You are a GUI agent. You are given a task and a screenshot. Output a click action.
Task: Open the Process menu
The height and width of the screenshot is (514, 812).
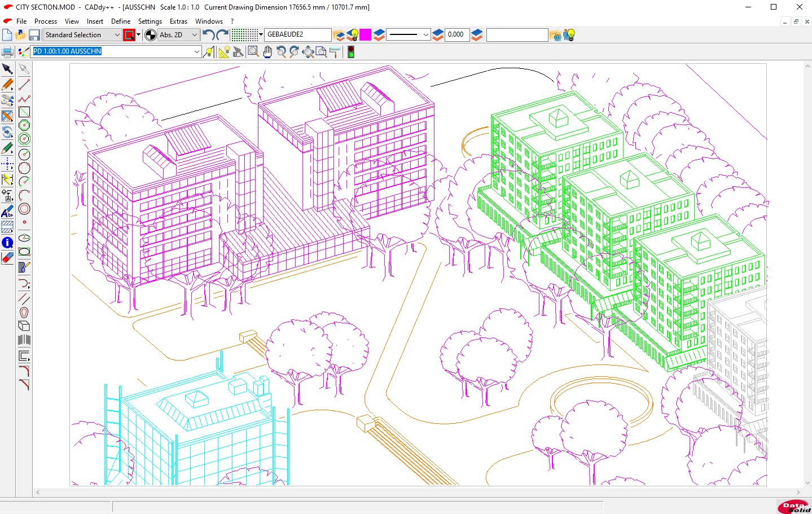coord(46,21)
